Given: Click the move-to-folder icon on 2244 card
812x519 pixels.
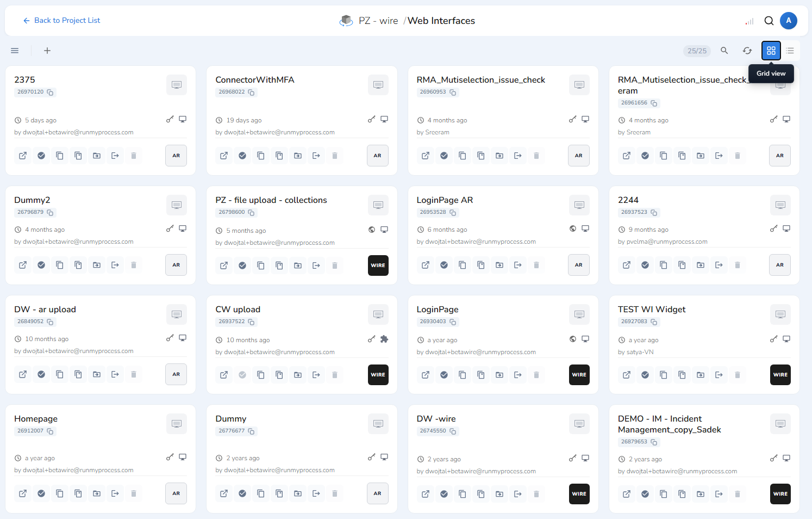Looking at the screenshot, I should 701,265.
